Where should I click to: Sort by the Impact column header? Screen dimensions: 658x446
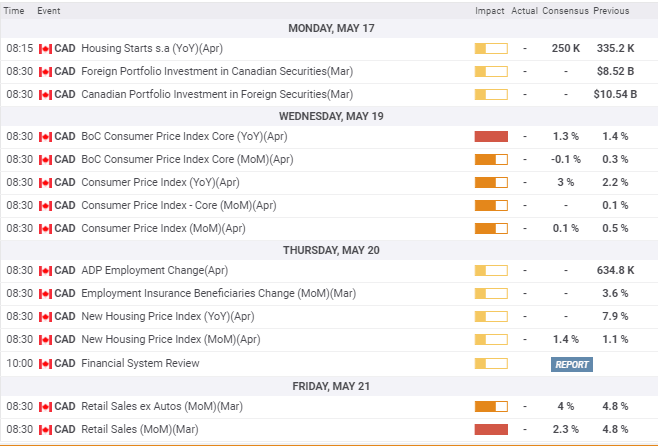point(490,11)
